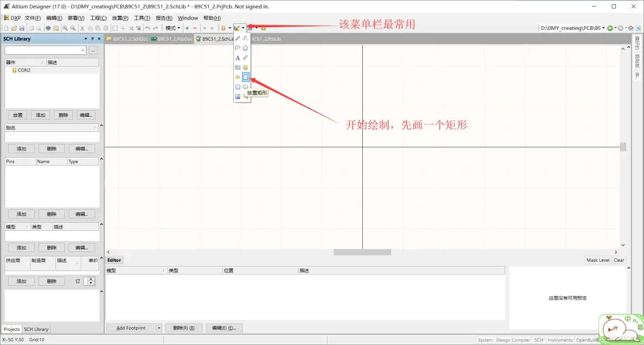Open the 模式 mode dropdown
644x345 pixels.
click(x=172, y=28)
